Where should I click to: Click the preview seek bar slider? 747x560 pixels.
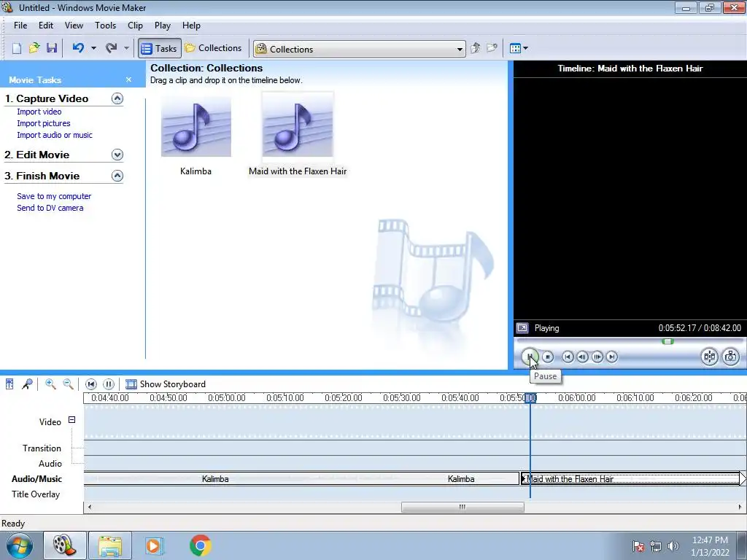(668, 341)
